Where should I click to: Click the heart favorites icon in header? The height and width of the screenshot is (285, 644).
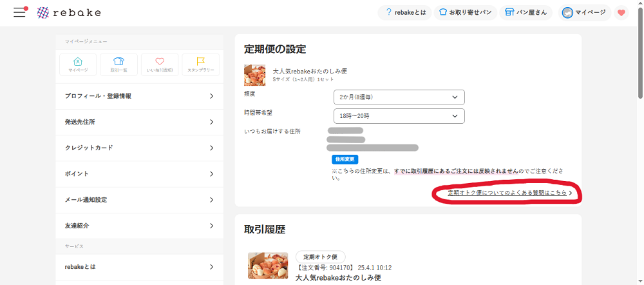coord(621,13)
